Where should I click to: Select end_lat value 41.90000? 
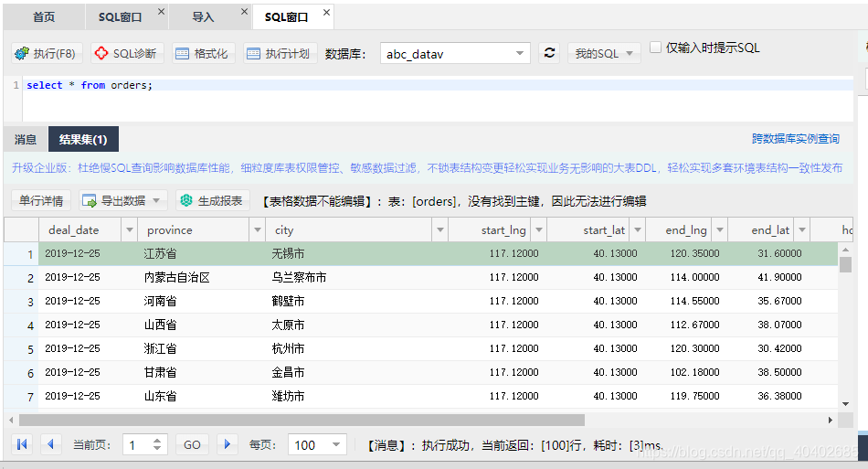[x=779, y=277]
